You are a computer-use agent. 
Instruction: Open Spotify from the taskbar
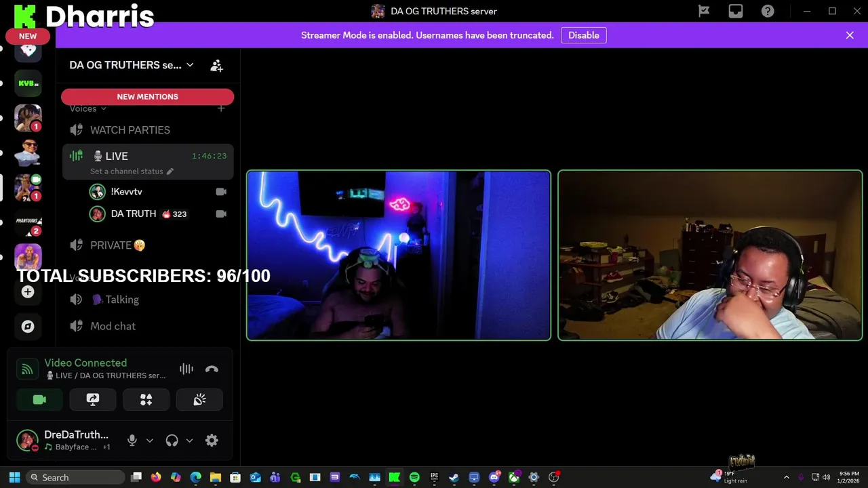click(x=414, y=478)
